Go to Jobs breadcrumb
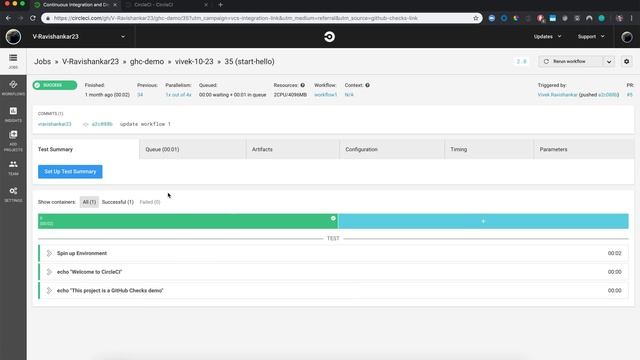Viewport: 640px width, 360px height. tap(42, 62)
